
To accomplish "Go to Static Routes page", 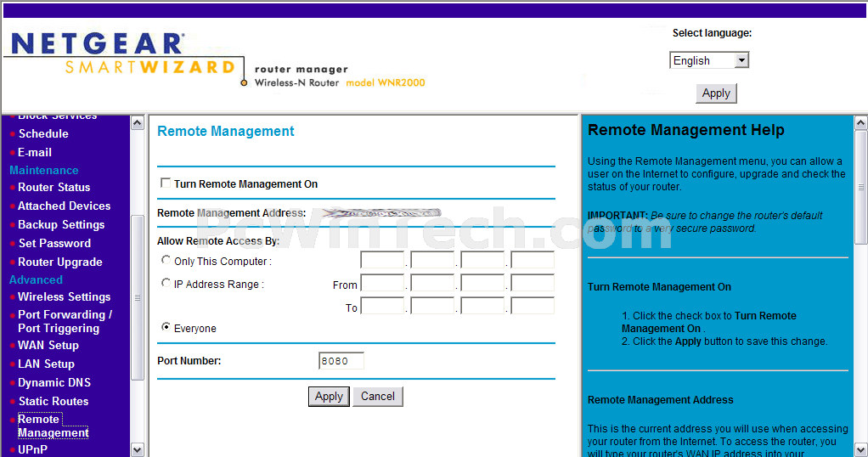I will click(54, 401).
